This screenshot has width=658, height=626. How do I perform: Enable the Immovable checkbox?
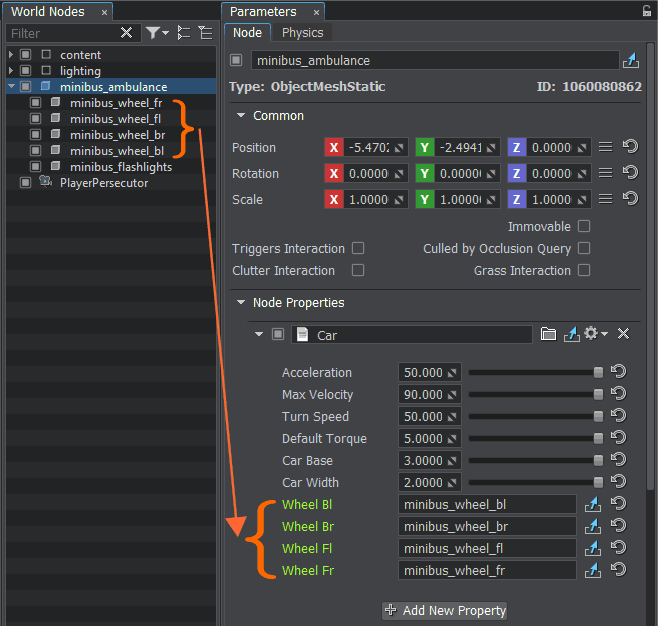584,227
